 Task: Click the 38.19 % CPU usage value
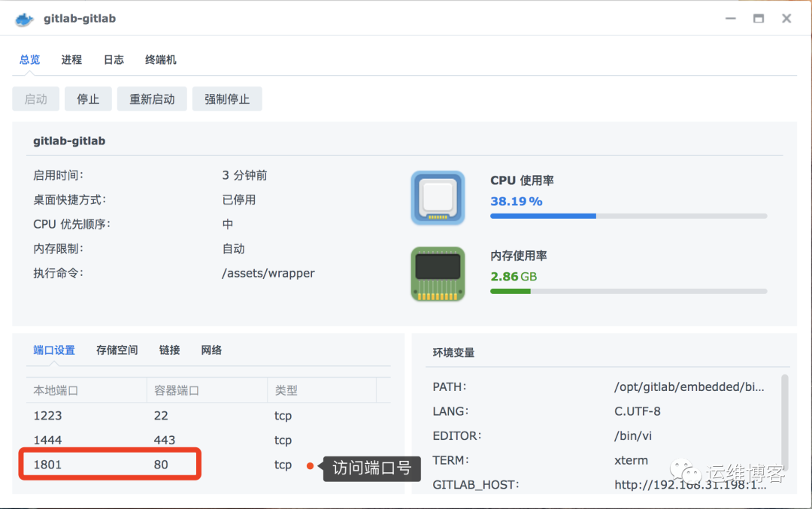(x=517, y=201)
